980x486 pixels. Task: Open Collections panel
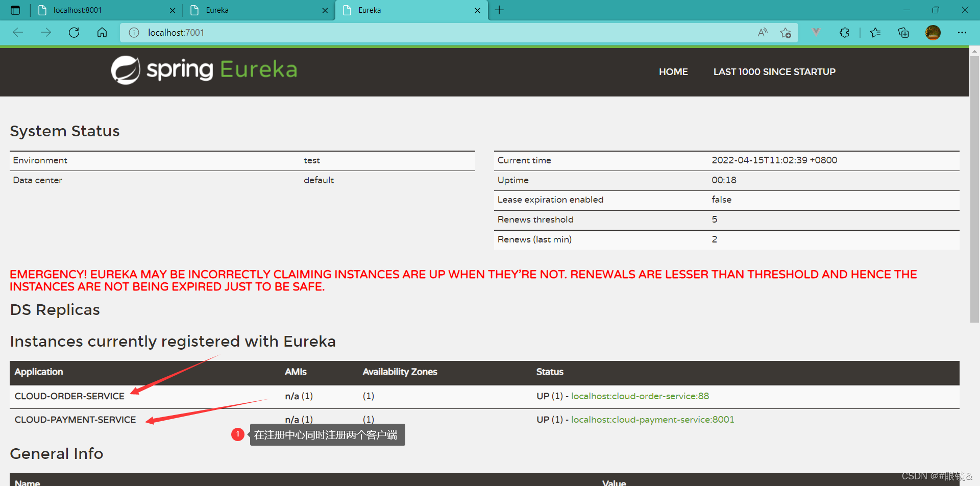903,33
